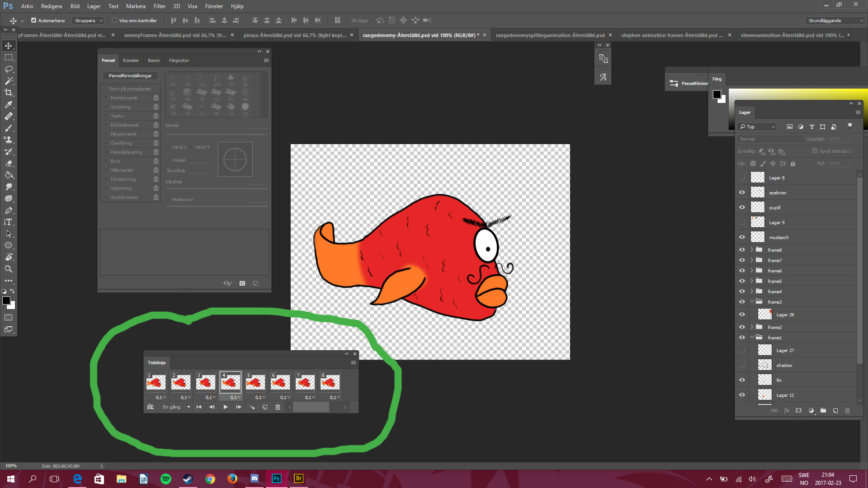Create new group in Lager panel
This screenshot has height=488, width=868.
pyautogui.click(x=823, y=411)
